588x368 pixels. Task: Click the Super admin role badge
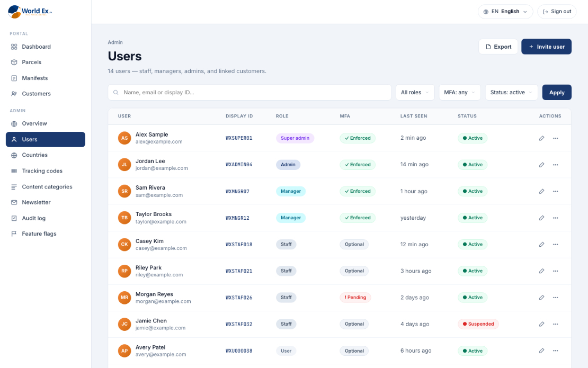pos(295,138)
